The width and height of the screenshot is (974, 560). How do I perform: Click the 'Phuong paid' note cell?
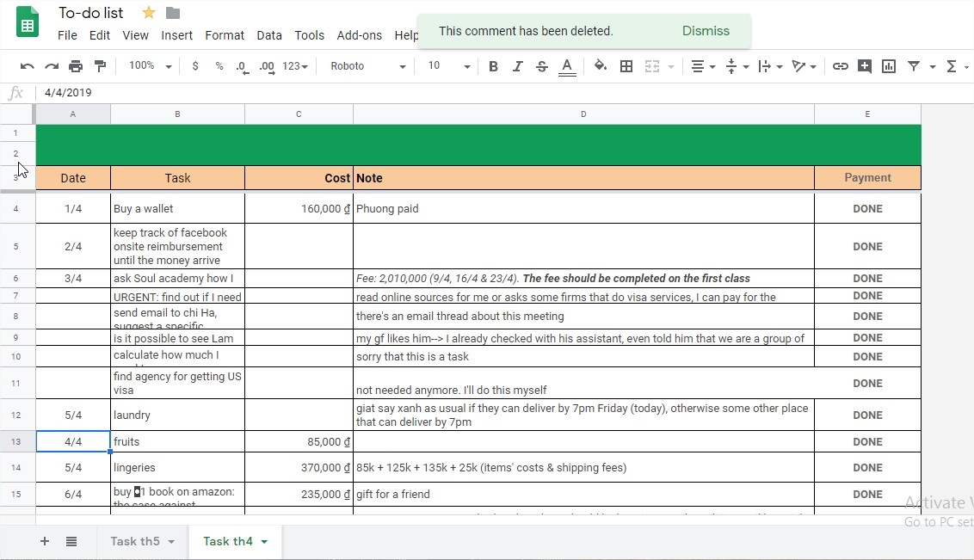point(583,209)
